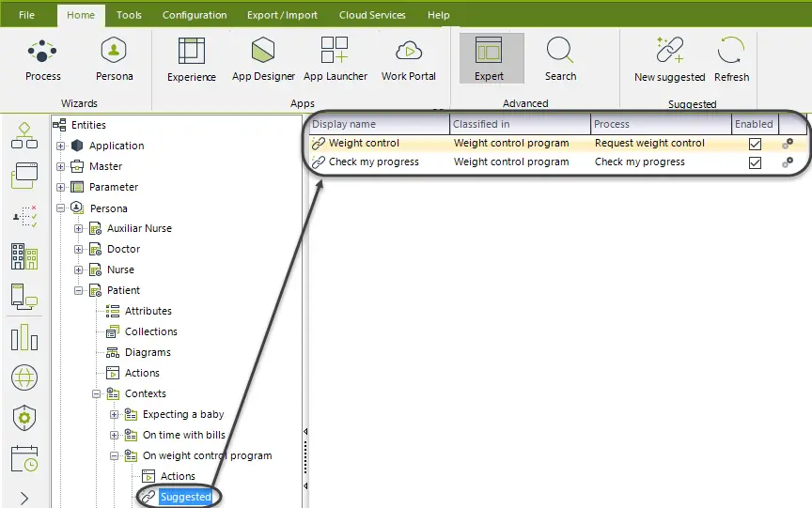Open settings gears for Weight control row

(788, 144)
